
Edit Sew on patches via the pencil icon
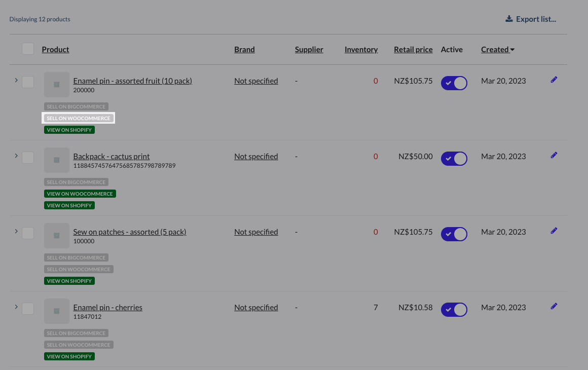(x=554, y=230)
